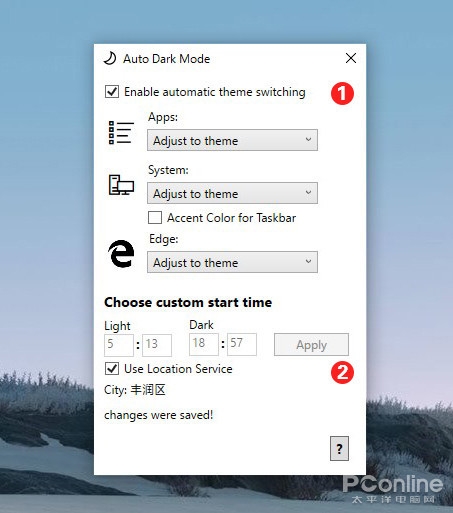Select the Light minutes field showing 13

(x=157, y=345)
